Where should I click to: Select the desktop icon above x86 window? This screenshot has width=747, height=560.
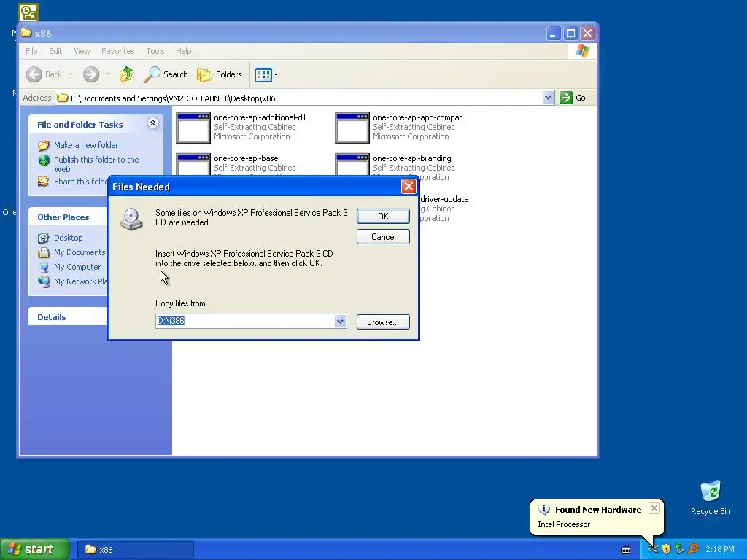pos(28,12)
